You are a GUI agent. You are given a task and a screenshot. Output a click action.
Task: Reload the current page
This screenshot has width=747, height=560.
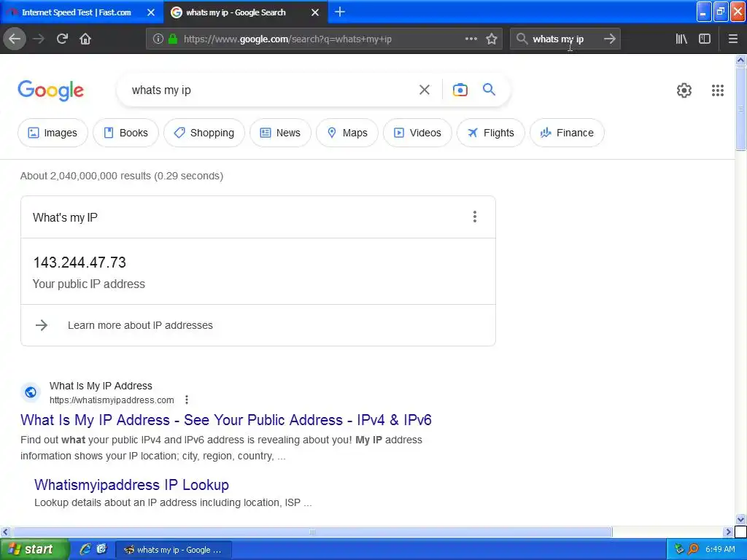[x=62, y=39]
